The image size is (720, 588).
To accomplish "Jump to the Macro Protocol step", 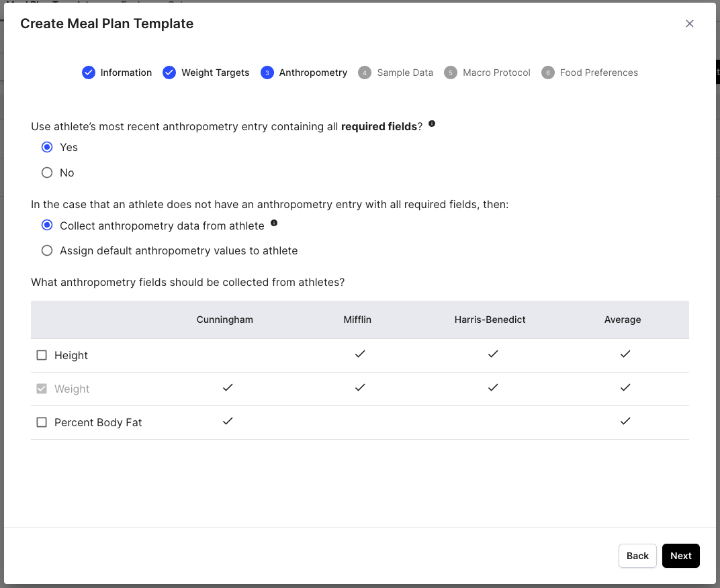I will [496, 72].
